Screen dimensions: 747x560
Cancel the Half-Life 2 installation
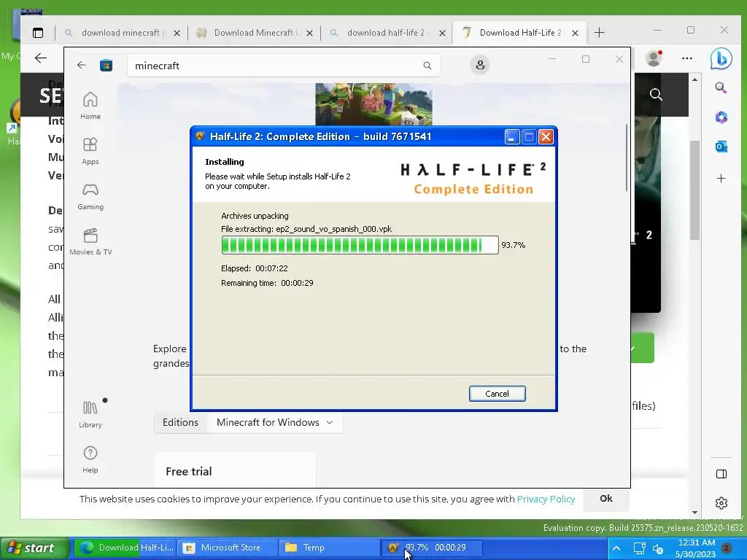click(x=497, y=393)
